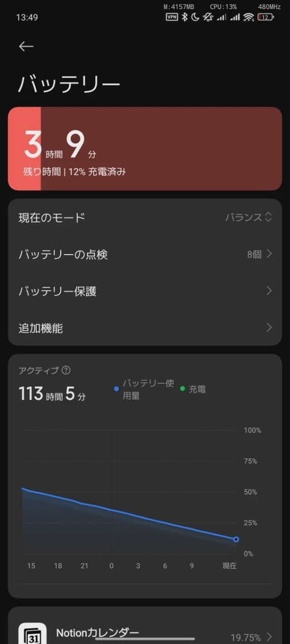Viewport: 290px width, 644px height.
Task: Tap the remaining time battery card
Action: pos(145,148)
